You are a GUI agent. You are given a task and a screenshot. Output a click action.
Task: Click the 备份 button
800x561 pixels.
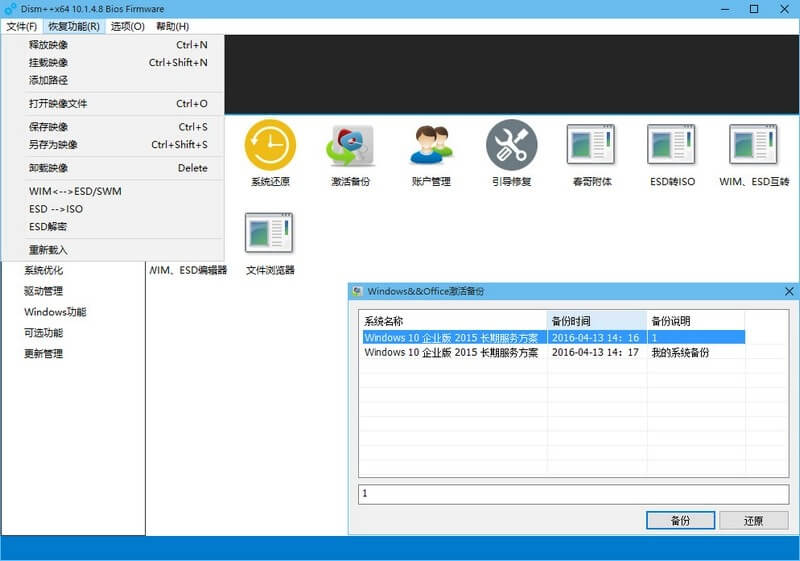[x=680, y=521]
